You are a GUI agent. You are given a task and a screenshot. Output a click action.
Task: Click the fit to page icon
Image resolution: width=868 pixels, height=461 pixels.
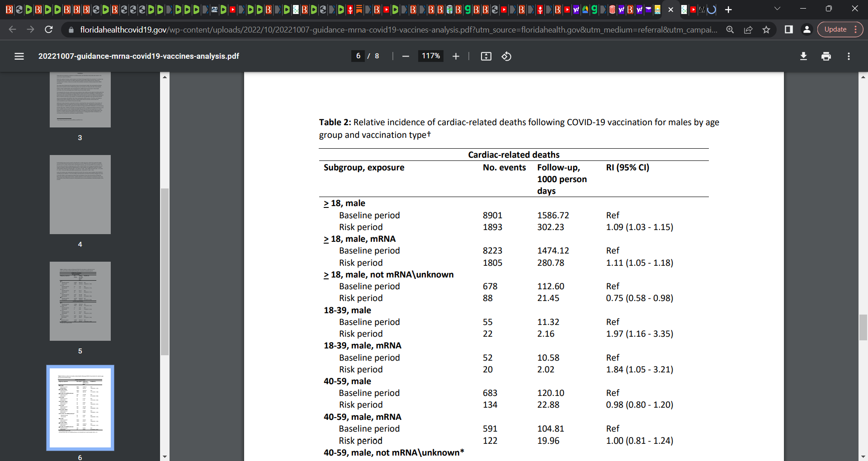[486, 56]
